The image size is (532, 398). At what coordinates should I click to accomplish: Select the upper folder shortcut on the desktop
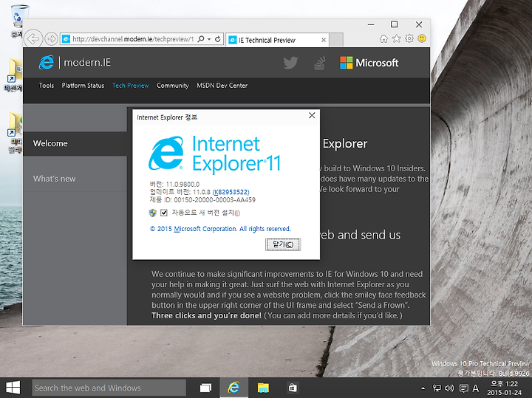14,75
